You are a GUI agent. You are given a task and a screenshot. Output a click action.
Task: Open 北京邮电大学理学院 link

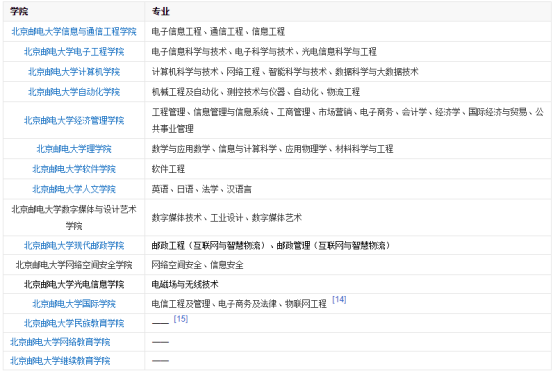[74, 149]
